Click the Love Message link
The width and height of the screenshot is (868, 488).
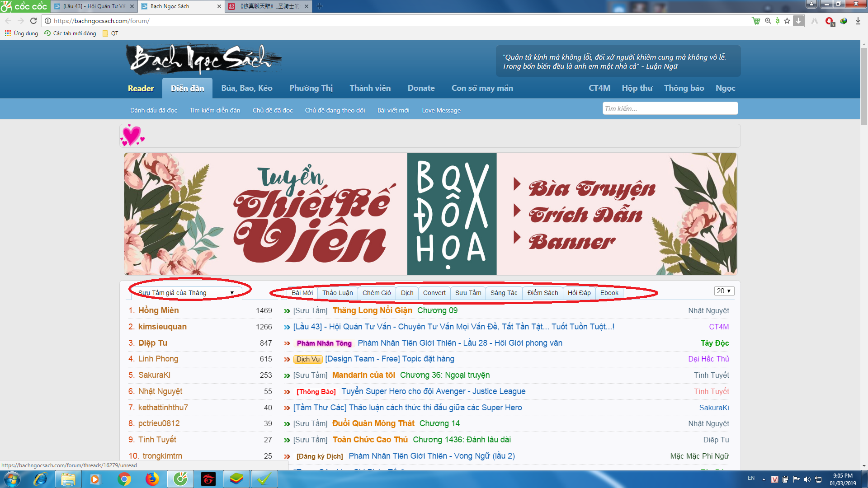[x=441, y=110]
